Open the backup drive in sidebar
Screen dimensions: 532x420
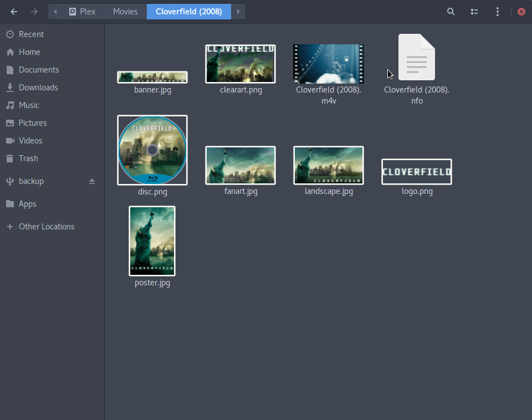pos(52,181)
